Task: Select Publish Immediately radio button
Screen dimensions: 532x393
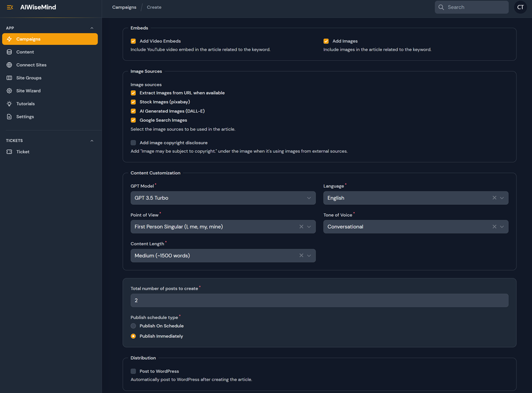Action: [134, 336]
